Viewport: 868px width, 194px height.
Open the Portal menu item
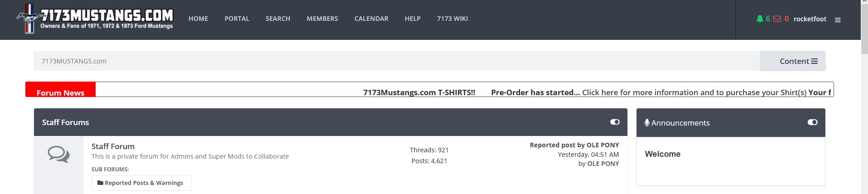[x=237, y=19]
